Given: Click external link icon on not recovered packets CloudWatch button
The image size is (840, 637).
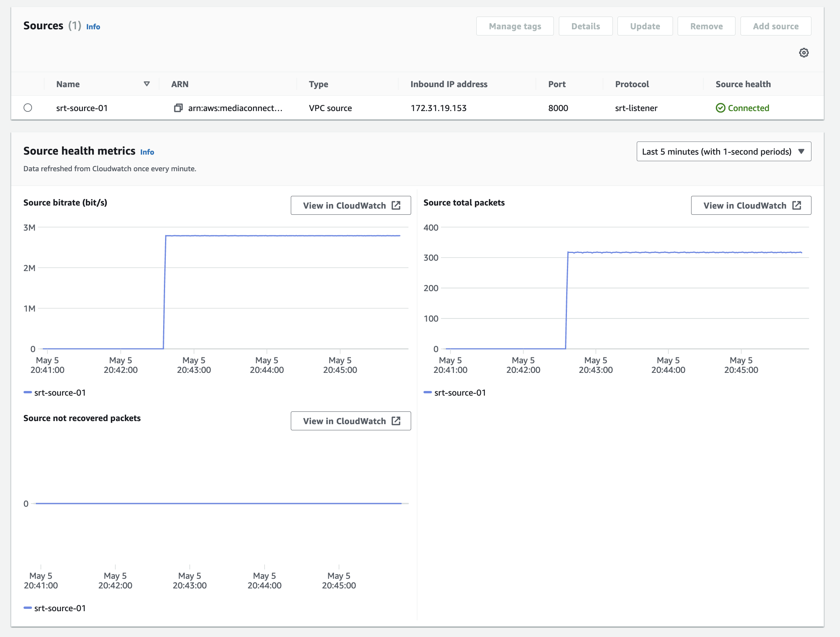Looking at the screenshot, I should pos(396,421).
